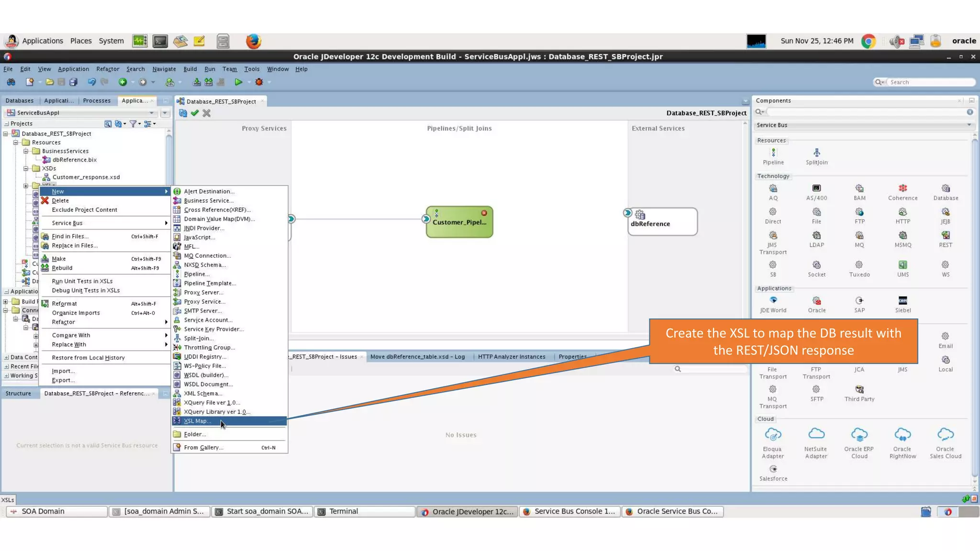Click the Open folder toolbar icon
Viewport: 980px width, 551px height.
coord(50,82)
